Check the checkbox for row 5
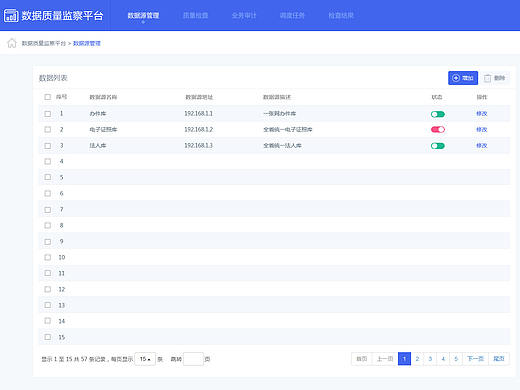The width and height of the screenshot is (520, 390). pyautogui.click(x=48, y=177)
